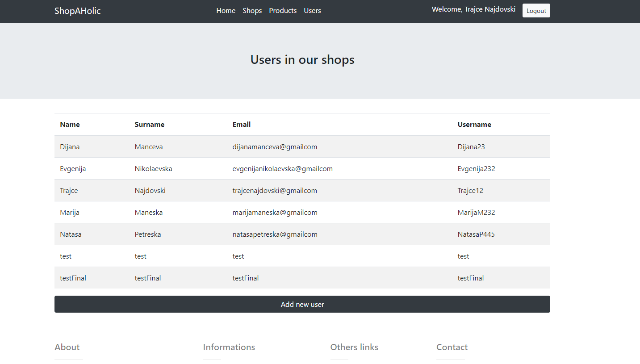Click the Add new user button
This screenshot has height=364, width=640.
pos(302,304)
